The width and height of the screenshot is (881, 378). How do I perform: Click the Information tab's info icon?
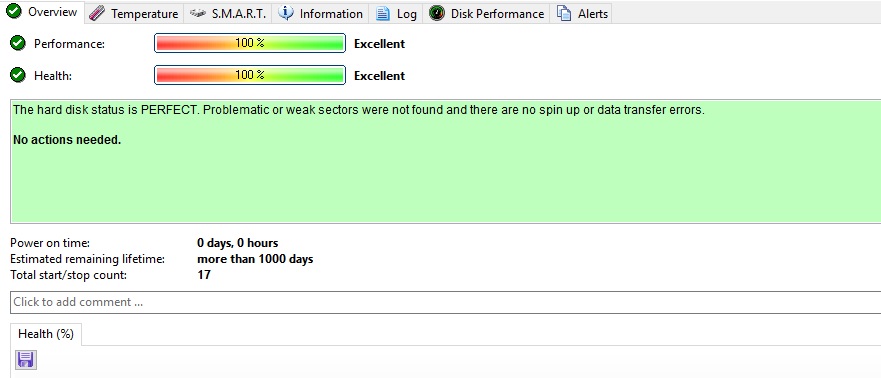[x=286, y=13]
